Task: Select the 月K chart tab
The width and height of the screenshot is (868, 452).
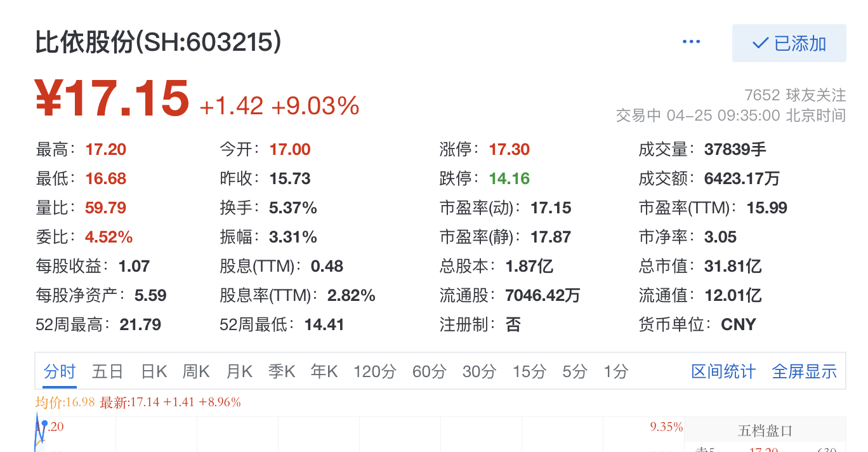Action: pyautogui.click(x=239, y=371)
